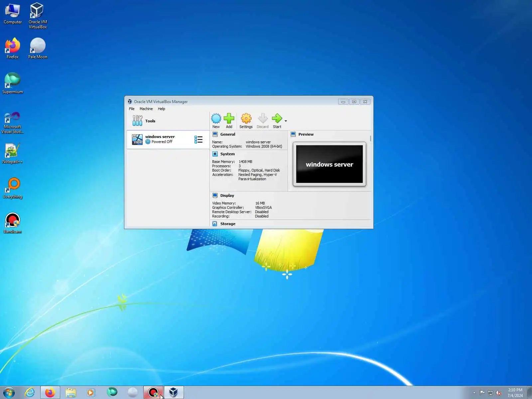Screen dimensions: 532x399
Task: Click the General section header
Action: [228, 134]
